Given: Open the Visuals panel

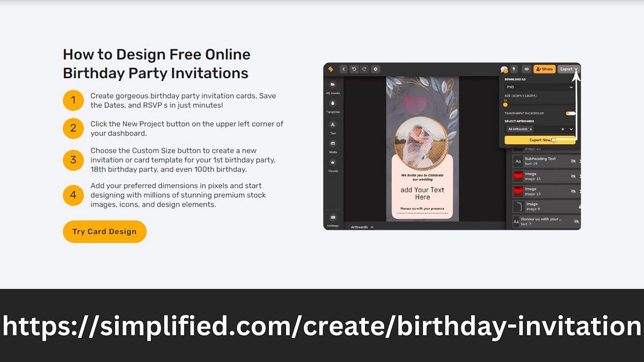Looking at the screenshot, I should (332, 162).
